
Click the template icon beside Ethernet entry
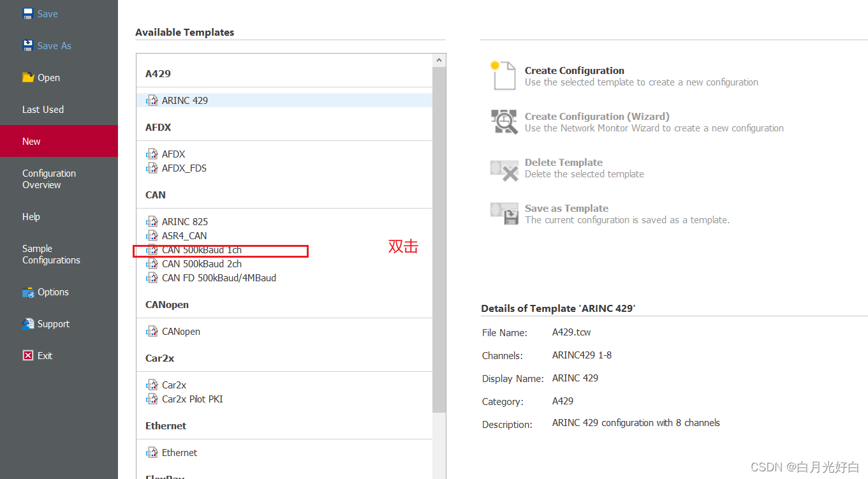coord(152,452)
